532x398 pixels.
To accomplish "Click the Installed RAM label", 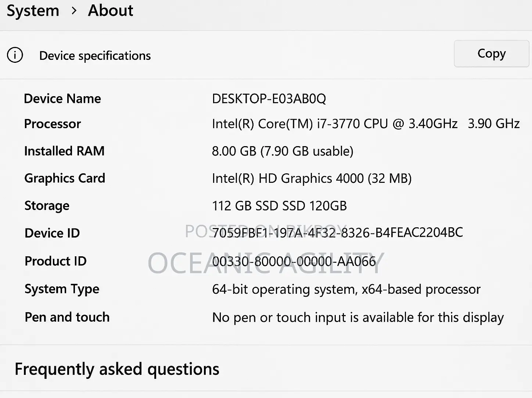I will click(64, 151).
